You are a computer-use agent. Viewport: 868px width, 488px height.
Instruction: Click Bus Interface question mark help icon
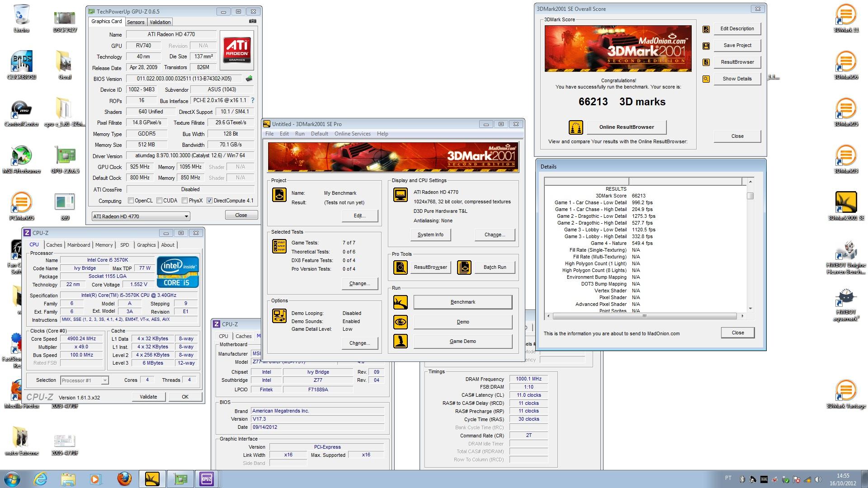(x=253, y=100)
